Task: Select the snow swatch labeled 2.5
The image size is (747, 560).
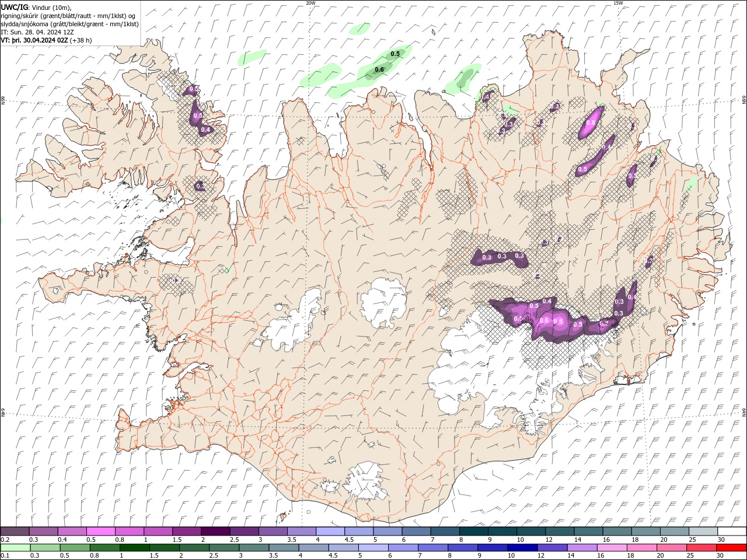Action: click(244, 531)
